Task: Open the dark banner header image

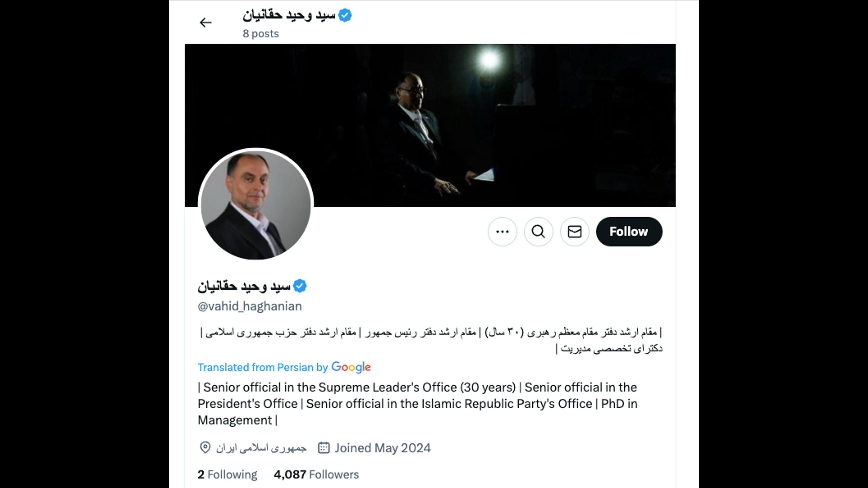Action: click(x=430, y=125)
